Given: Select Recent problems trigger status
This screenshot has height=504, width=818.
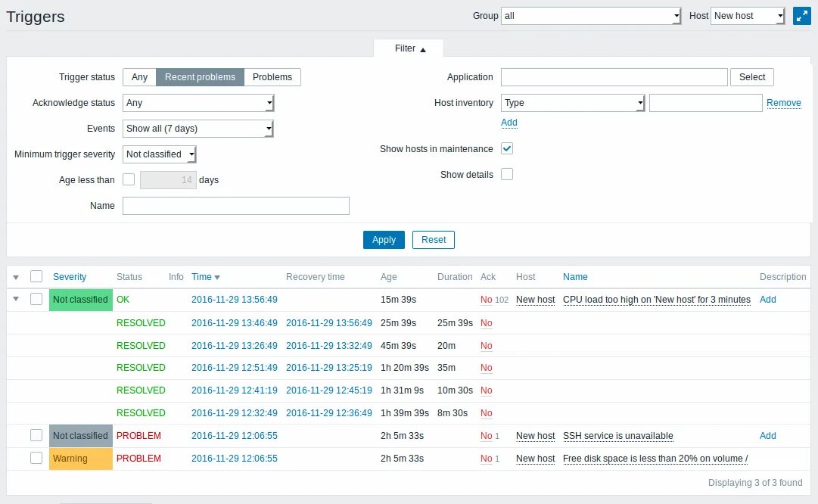Looking at the screenshot, I should [200, 77].
